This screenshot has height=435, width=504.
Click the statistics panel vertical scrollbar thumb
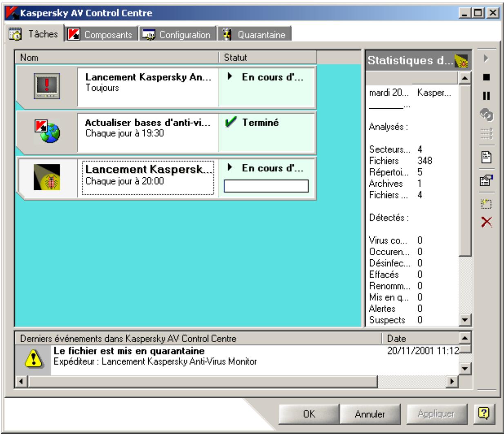pyautogui.click(x=465, y=170)
